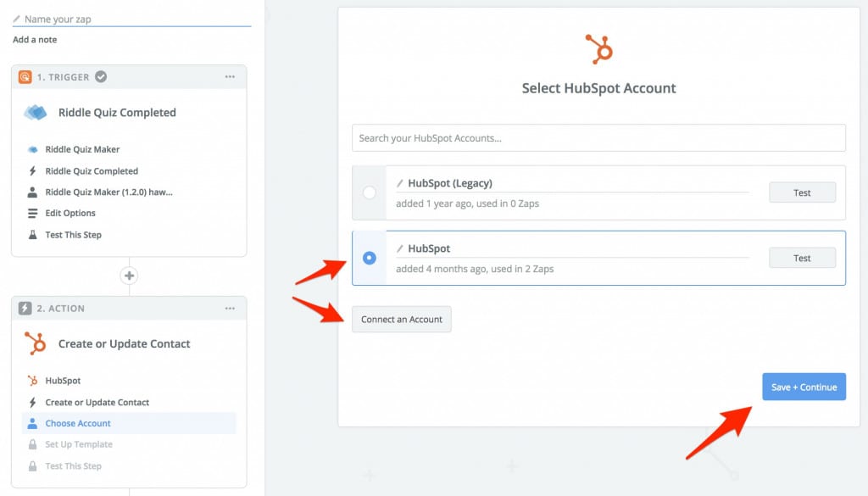Click Save + Continue

pos(804,387)
